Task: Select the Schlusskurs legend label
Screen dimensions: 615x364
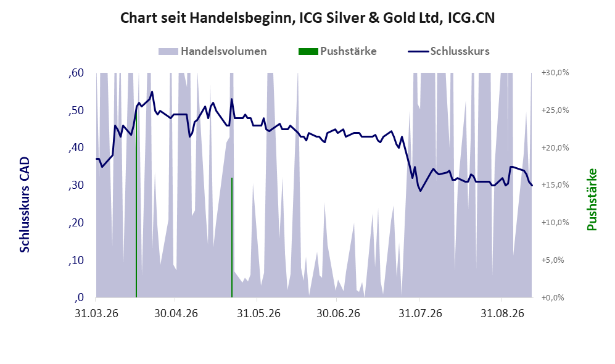Action: [460, 51]
